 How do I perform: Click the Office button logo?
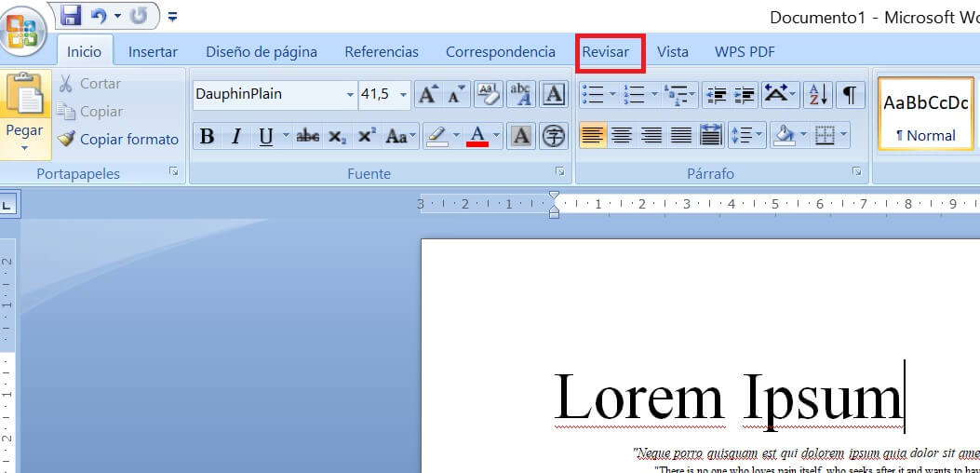pos(22,31)
